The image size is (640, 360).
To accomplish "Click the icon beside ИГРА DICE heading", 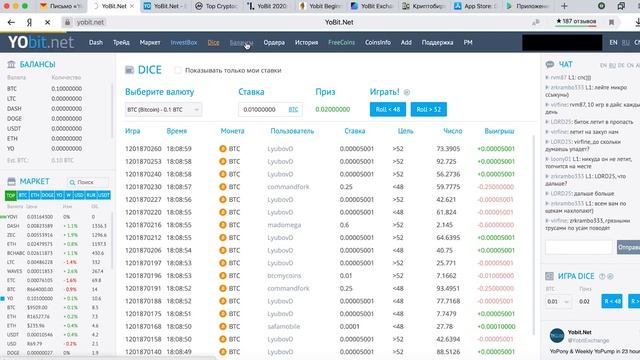I will [549, 276].
